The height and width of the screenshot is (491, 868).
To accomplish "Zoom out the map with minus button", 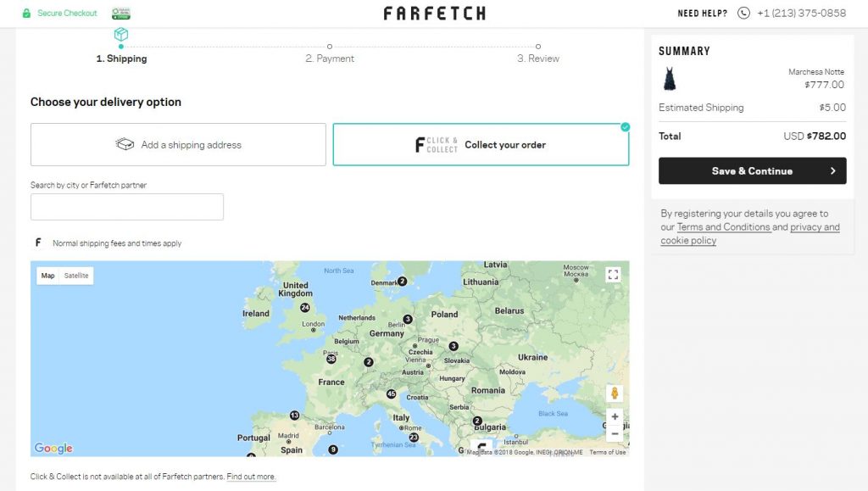I will pyautogui.click(x=615, y=433).
